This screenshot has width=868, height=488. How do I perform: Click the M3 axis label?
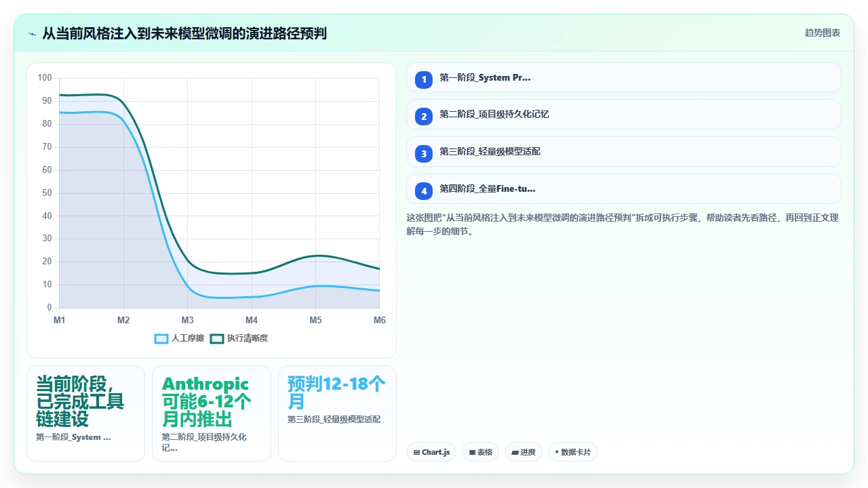(x=187, y=320)
